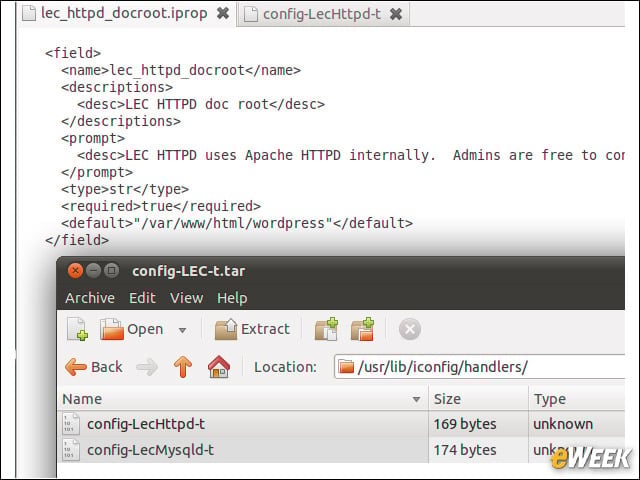Screen dimensions: 640x480
Task: Click the add folder to archive icon
Action: (x=362, y=329)
